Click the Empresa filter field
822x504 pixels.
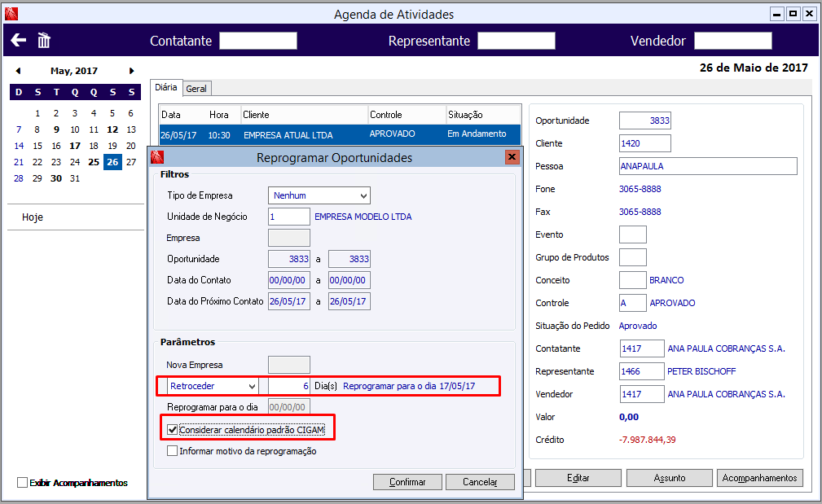coord(289,238)
